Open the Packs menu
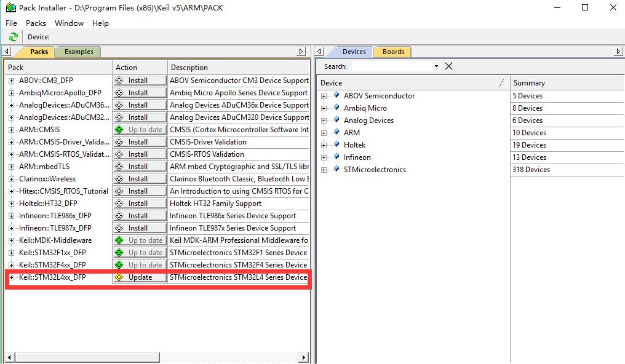The image size is (625, 364). click(x=36, y=23)
